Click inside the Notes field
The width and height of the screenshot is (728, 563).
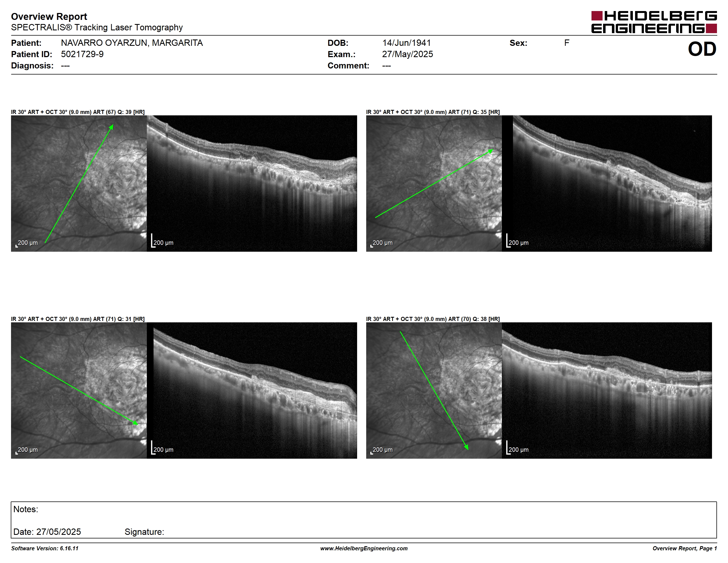(364, 520)
